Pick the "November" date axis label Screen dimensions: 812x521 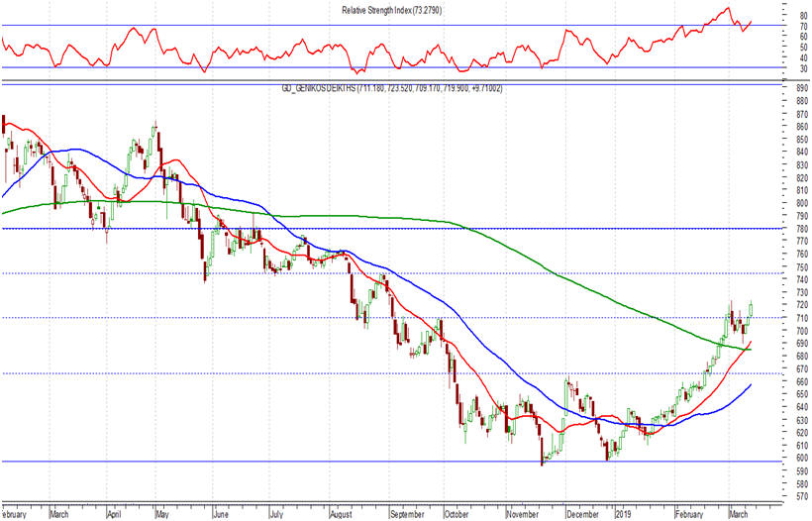click(523, 514)
